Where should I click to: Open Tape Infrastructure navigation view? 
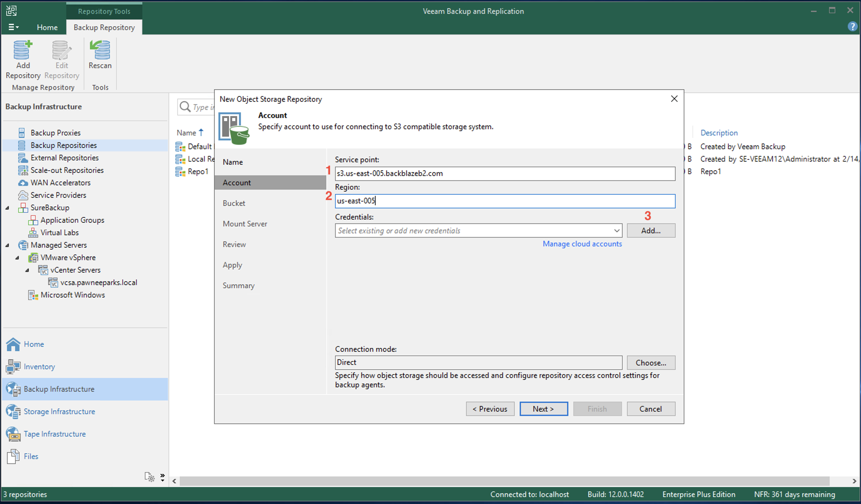(55, 434)
